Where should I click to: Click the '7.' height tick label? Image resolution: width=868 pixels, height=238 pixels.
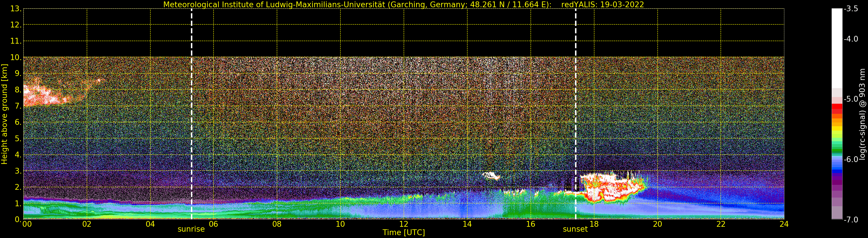18,106
